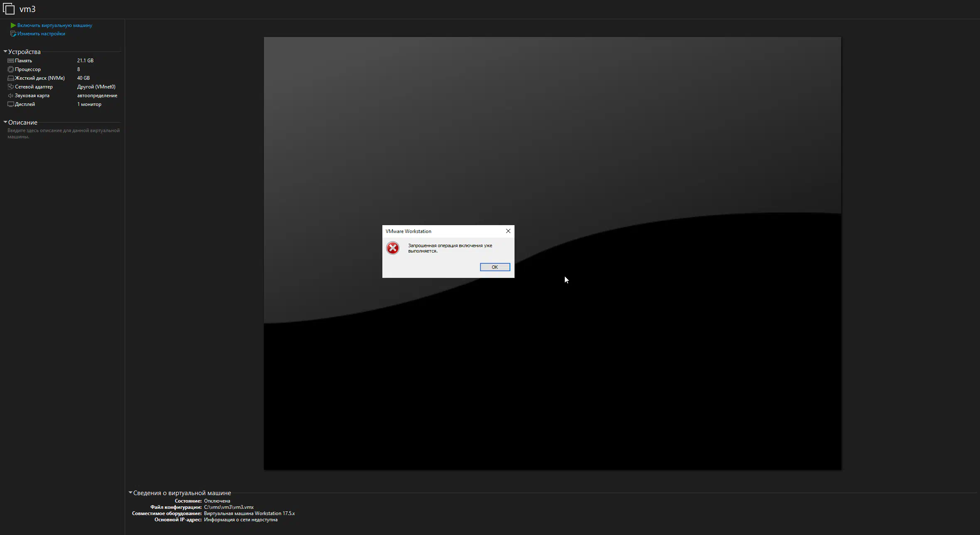Click Другой (VMnet0) network value
The height and width of the screenshot is (535, 980).
click(96, 87)
